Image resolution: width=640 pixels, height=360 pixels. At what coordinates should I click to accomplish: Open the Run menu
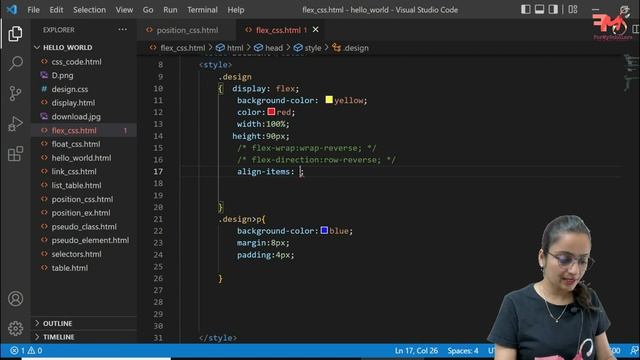click(x=170, y=9)
